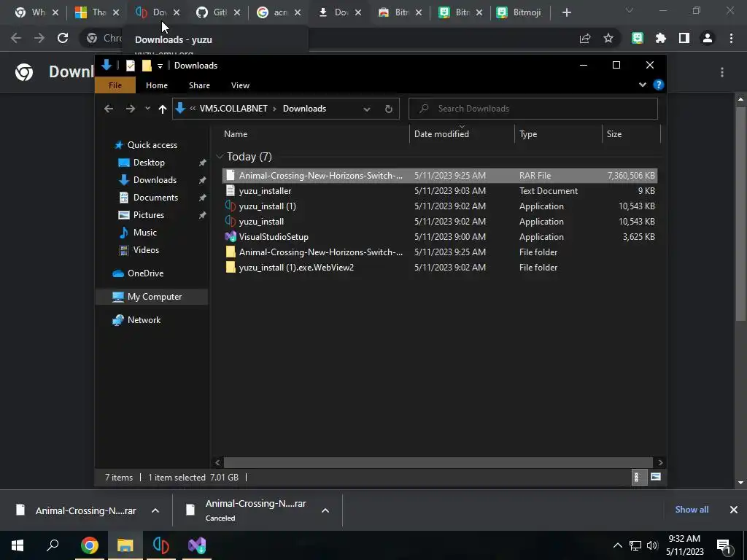
Task: Open Visual Studio Installer from taskbar
Action: (197, 545)
